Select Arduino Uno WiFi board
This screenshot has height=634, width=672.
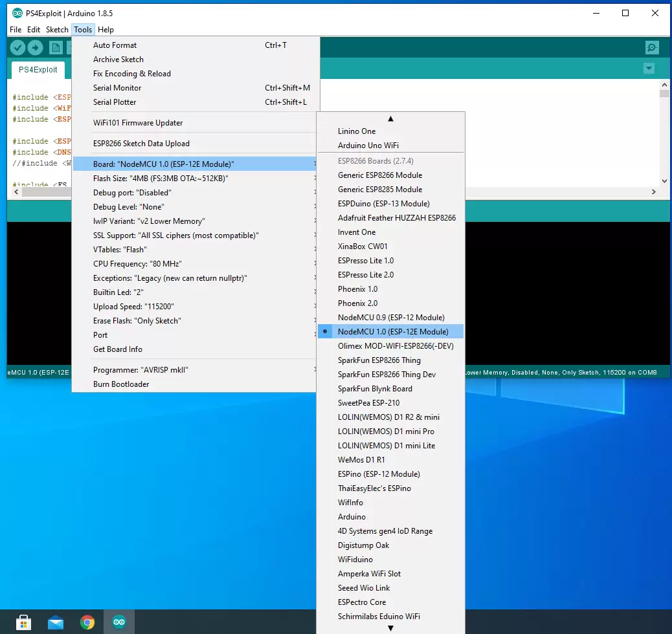(390, 145)
